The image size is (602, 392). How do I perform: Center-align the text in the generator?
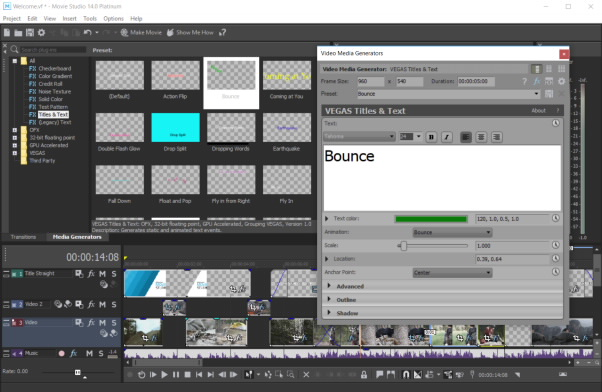481,137
